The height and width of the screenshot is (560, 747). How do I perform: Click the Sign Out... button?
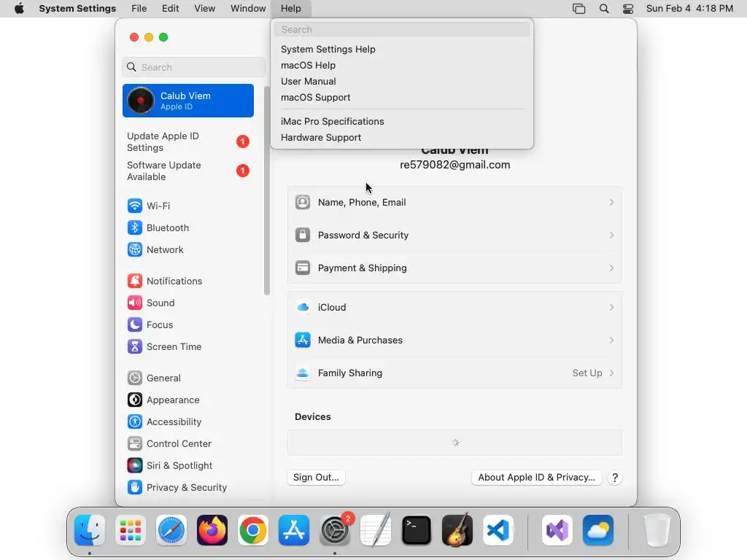[316, 478]
